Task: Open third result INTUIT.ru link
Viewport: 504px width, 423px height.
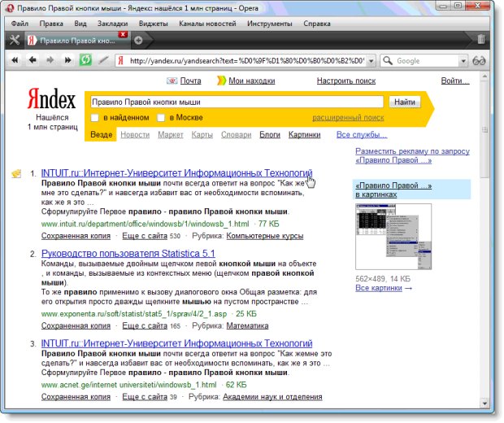Action: (x=176, y=343)
